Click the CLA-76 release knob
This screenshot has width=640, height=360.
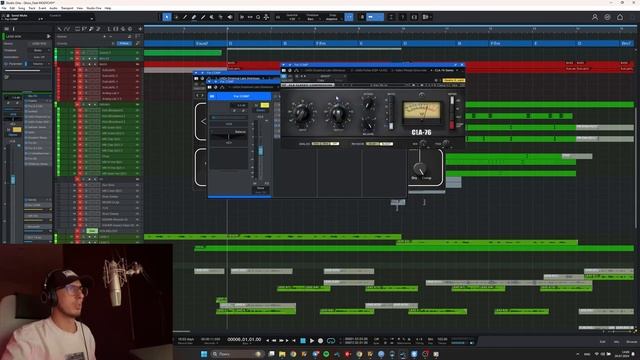pyautogui.click(x=368, y=124)
